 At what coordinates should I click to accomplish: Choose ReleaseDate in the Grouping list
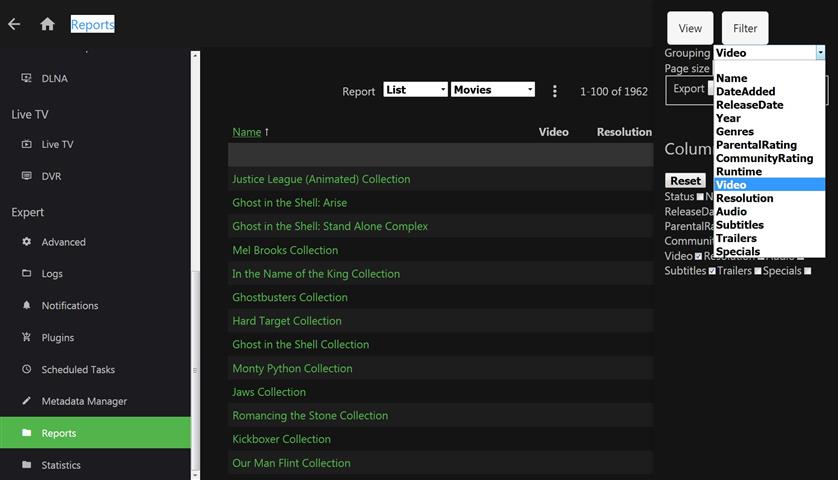(x=769, y=105)
